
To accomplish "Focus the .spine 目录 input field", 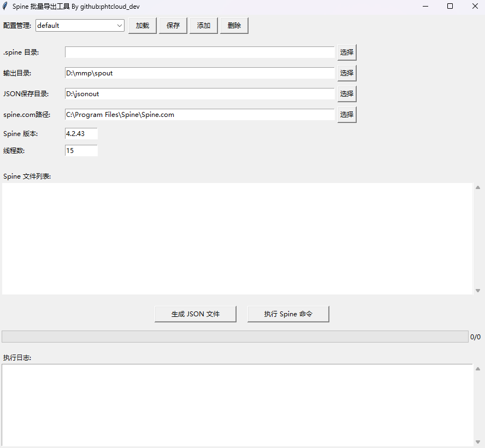I will coord(200,52).
